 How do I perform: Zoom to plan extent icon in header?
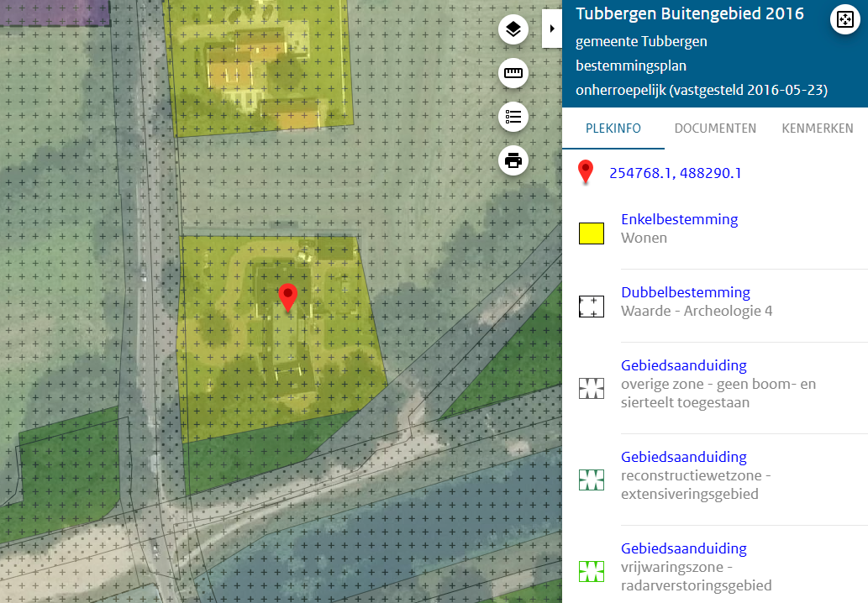coord(844,20)
